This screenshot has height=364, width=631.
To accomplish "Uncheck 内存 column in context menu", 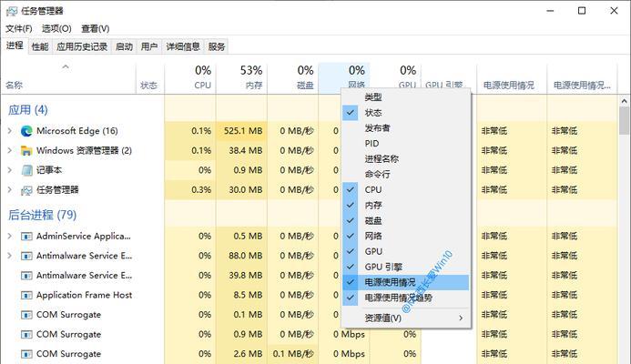I will pos(406,205).
